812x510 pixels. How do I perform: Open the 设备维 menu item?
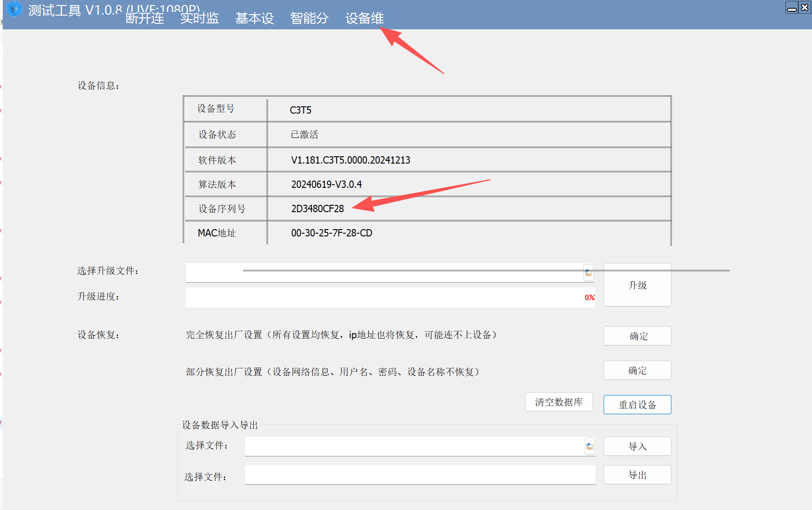tap(365, 18)
